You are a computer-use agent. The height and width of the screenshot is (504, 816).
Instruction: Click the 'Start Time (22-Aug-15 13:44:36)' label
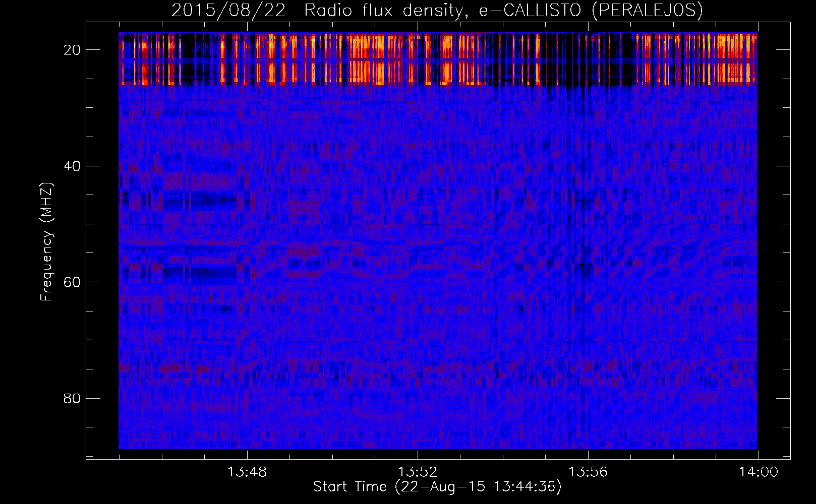[437, 487]
